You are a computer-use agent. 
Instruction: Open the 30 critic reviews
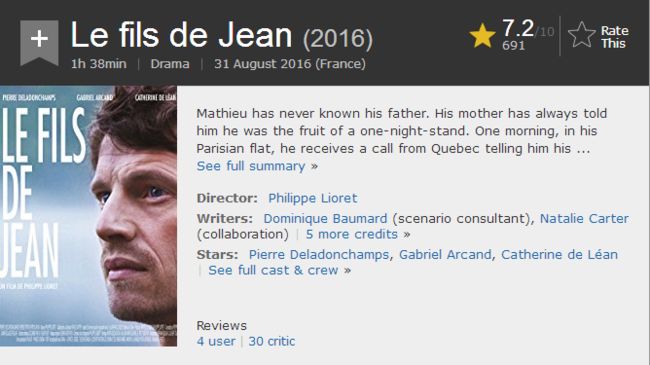pyautogui.click(x=272, y=341)
